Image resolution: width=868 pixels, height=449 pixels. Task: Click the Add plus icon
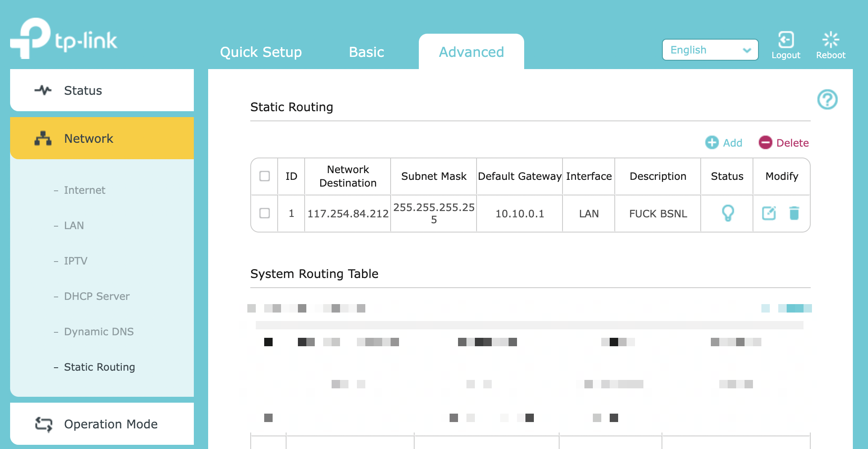(712, 143)
